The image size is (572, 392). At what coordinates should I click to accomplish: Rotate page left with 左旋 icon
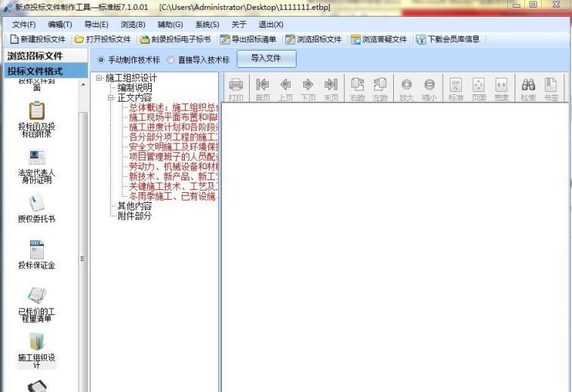pos(380,84)
